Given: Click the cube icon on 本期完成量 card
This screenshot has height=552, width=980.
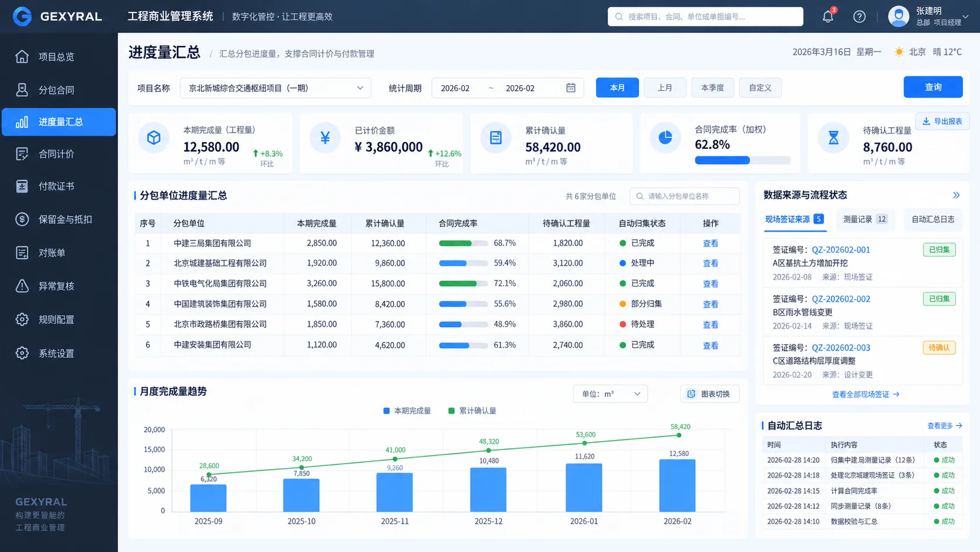Looking at the screenshot, I should (x=154, y=138).
